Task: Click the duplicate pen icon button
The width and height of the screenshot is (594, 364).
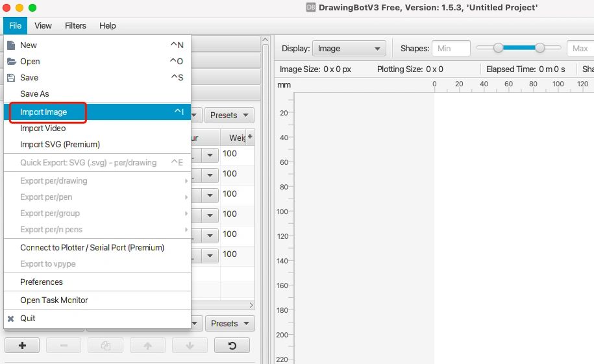Action: tap(105, 346)
